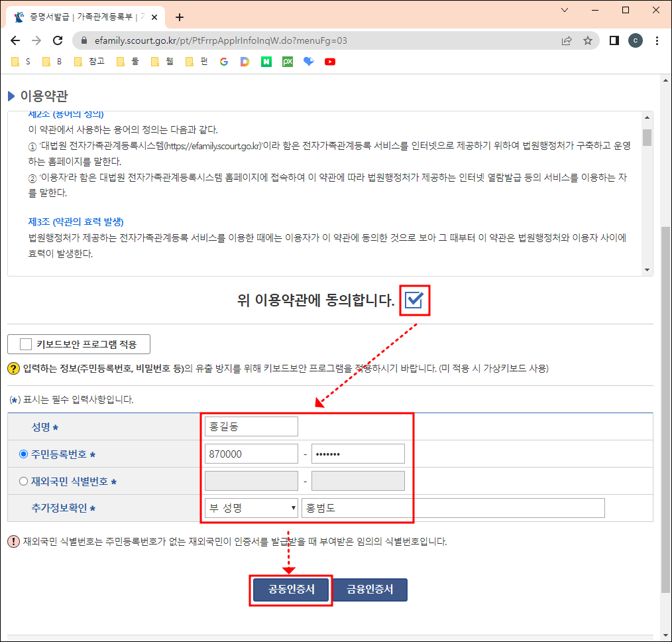Bookmark this page with the star icon
This screenshot has height=642, width=672.
pos(588,40)
